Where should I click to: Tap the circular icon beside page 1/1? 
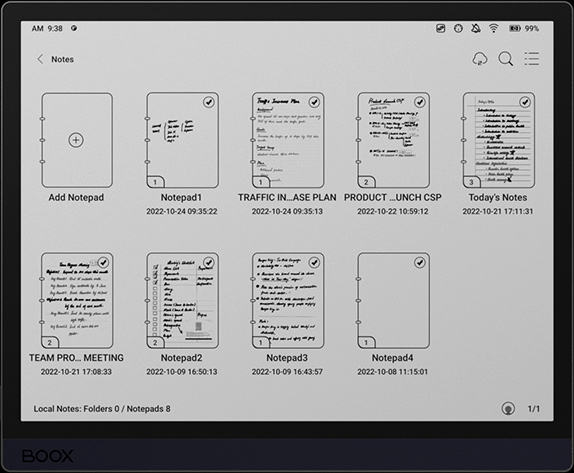point(508,408)
